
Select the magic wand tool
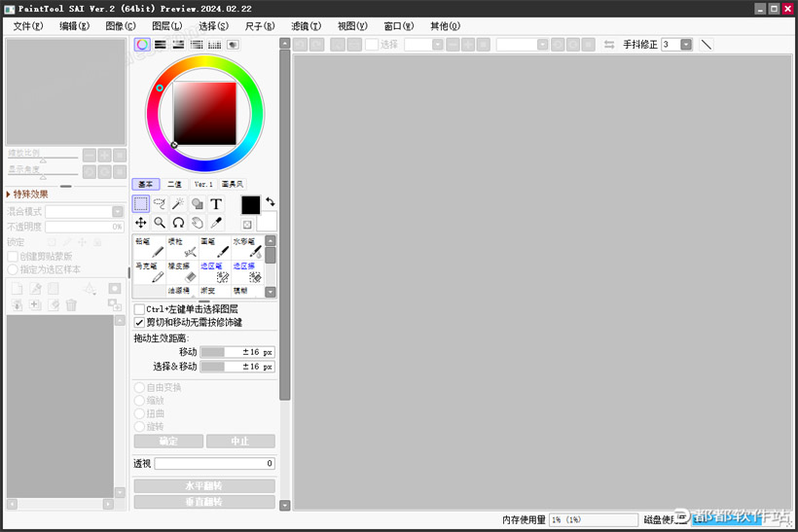tap(178, 204)
